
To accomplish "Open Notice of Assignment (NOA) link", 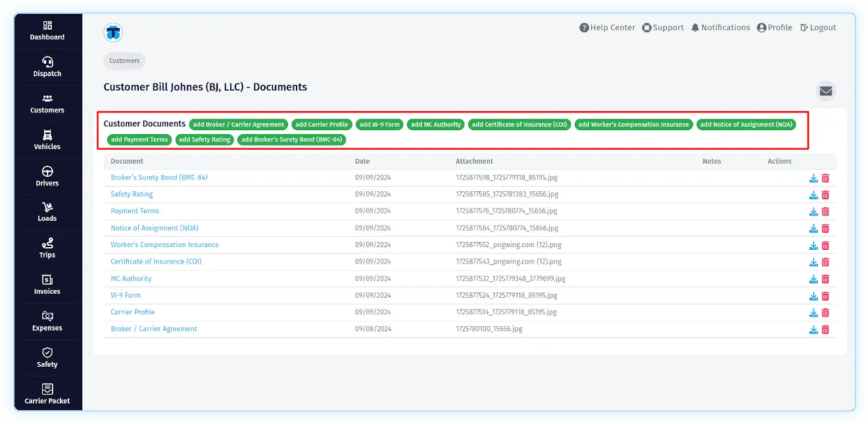I will [x=155, y=228].
